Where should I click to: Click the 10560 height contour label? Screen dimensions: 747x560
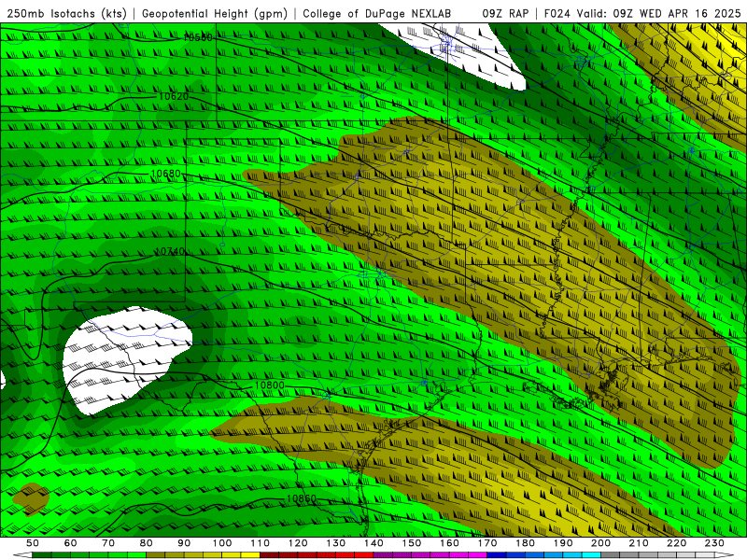pos(198,37)
